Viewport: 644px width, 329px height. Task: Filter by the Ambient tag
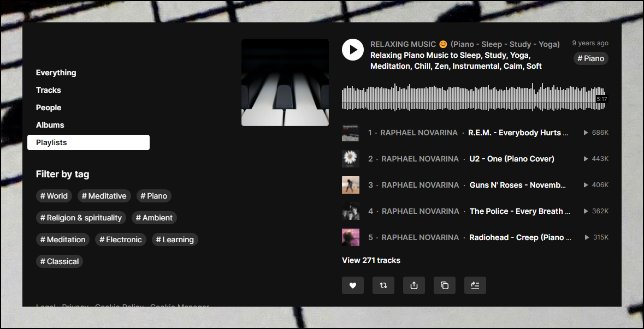click(154, 218)
